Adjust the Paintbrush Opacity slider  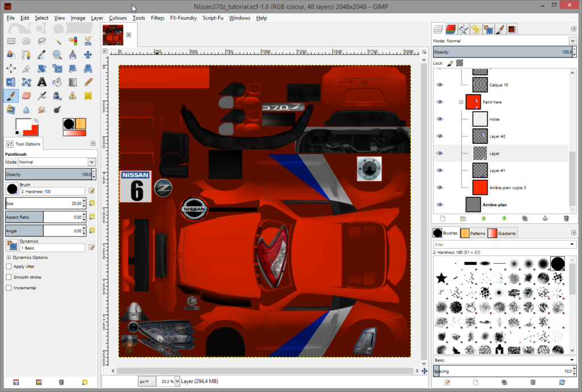(x=49, y=174)
